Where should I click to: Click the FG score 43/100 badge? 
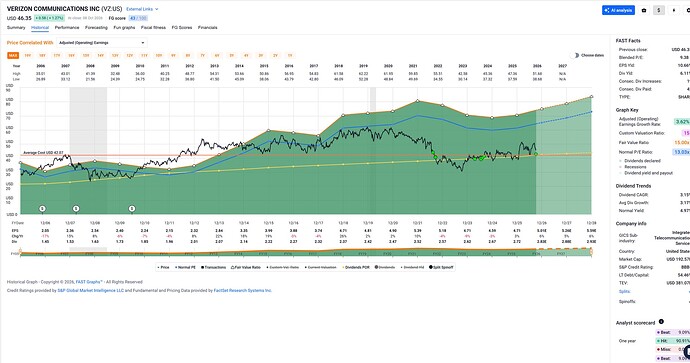click(x=138, y=18)
